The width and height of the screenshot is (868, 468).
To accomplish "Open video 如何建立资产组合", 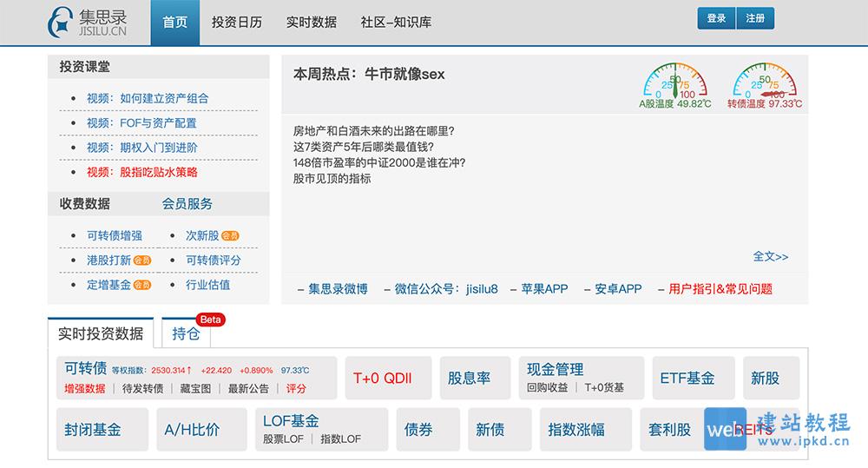I will 148,99.
